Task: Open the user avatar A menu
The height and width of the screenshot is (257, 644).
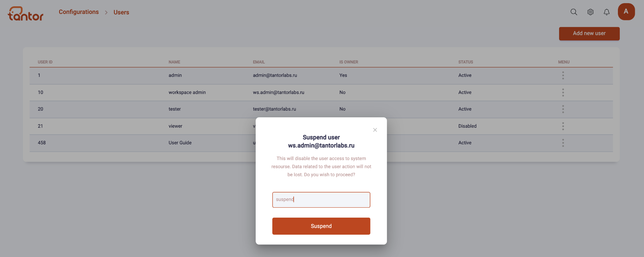Action: click(x=626, y=12)
